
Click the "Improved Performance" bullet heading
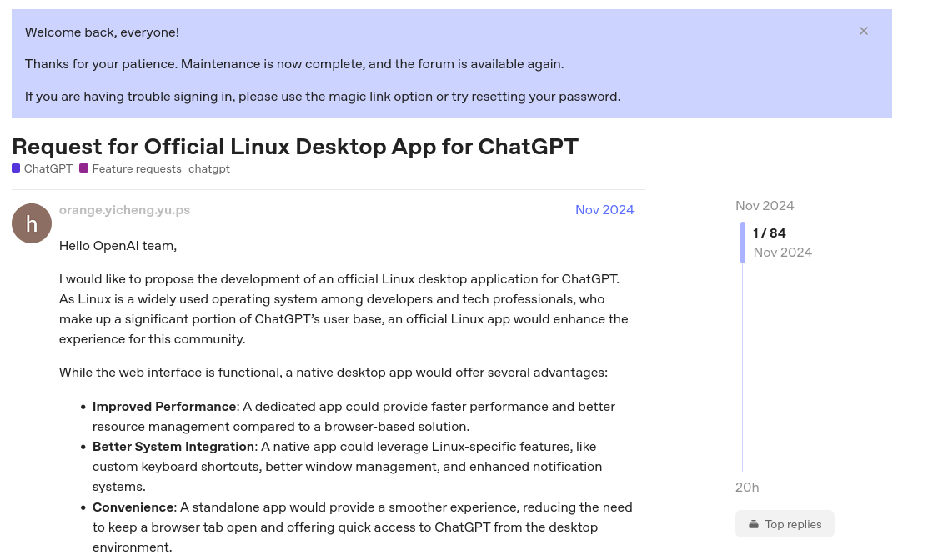point(164,407)
